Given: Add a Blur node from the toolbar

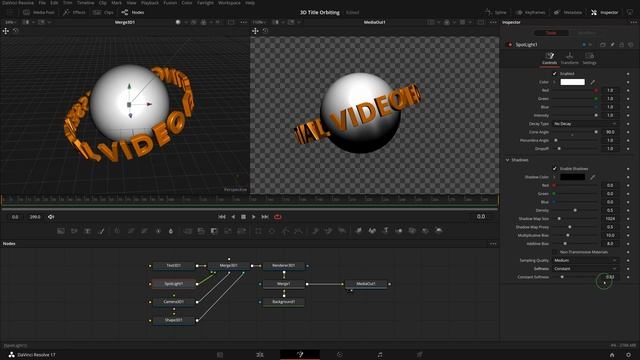Looking at the screenshot, I should pyautogui.click(x=171, y=231).
